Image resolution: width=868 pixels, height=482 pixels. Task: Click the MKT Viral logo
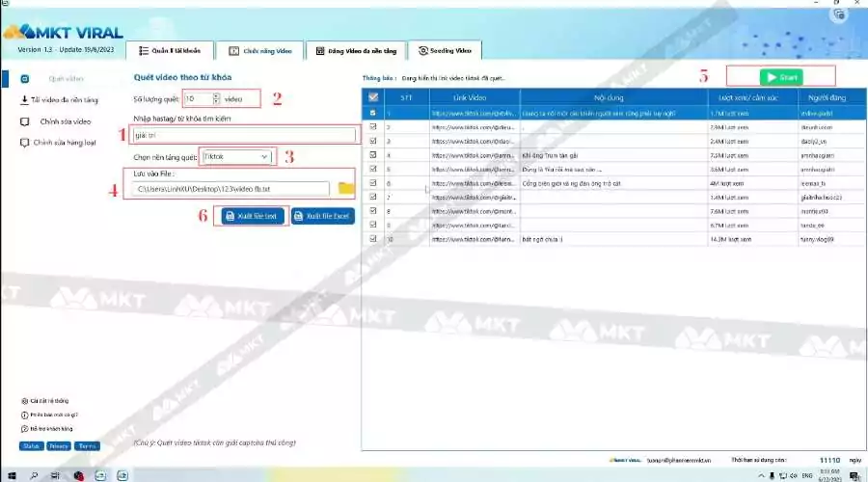pyautogui.click(x=63, y=32)
